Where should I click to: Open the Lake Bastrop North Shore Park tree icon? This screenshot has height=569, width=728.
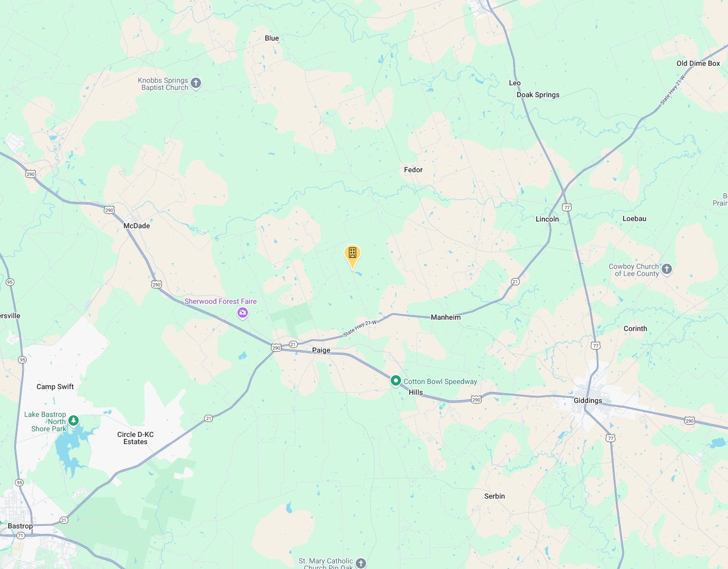click(74, 421)
